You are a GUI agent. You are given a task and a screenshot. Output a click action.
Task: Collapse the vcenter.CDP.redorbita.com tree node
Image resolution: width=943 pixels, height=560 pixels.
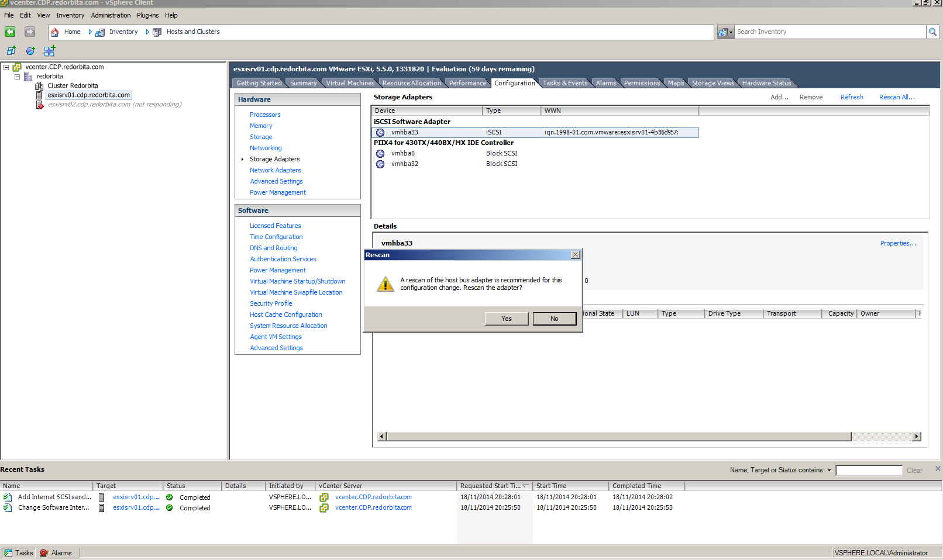pos(6,67)
